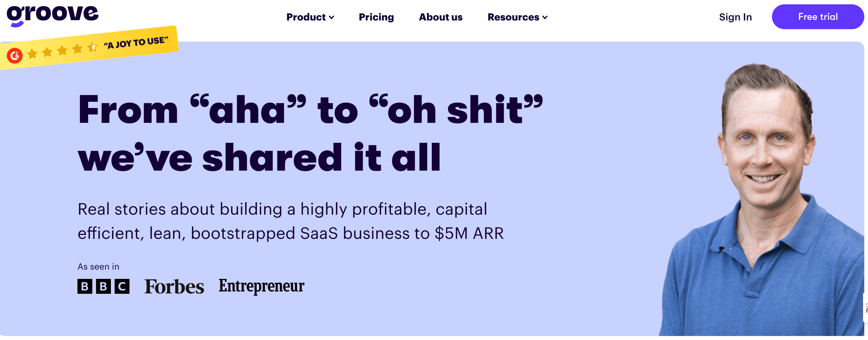Click the Sign In link
The height and width of the screenshot is (340, 868).
(x=735, y=17)
